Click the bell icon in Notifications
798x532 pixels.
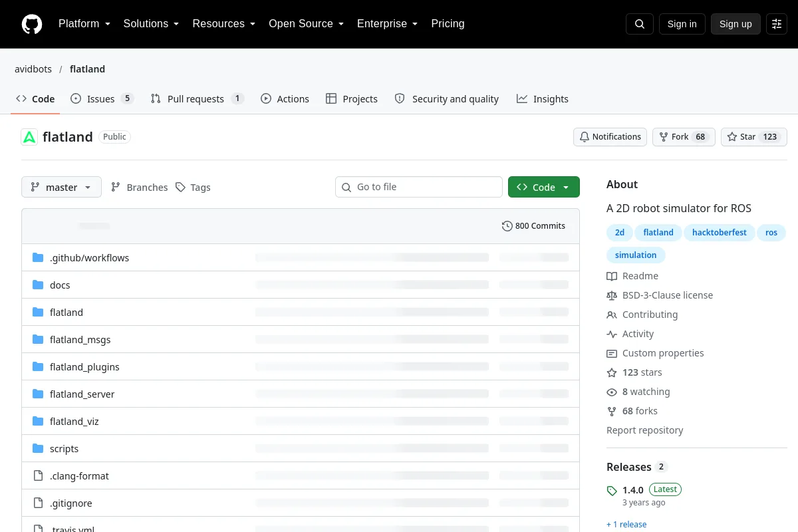click(x=585, y=137)
